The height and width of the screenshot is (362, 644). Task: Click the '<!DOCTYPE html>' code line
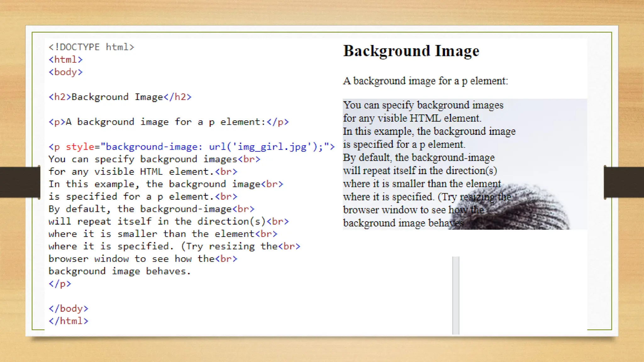pos(91,47)
